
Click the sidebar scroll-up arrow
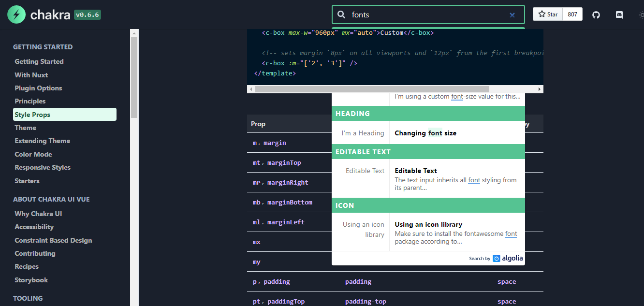[134, 32]
